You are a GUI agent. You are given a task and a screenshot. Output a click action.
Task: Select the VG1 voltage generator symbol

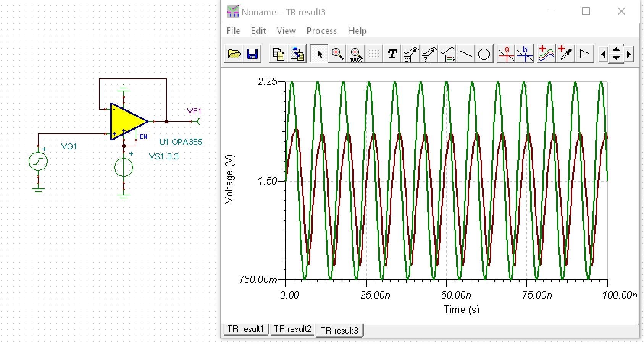(x=38, y=161)
